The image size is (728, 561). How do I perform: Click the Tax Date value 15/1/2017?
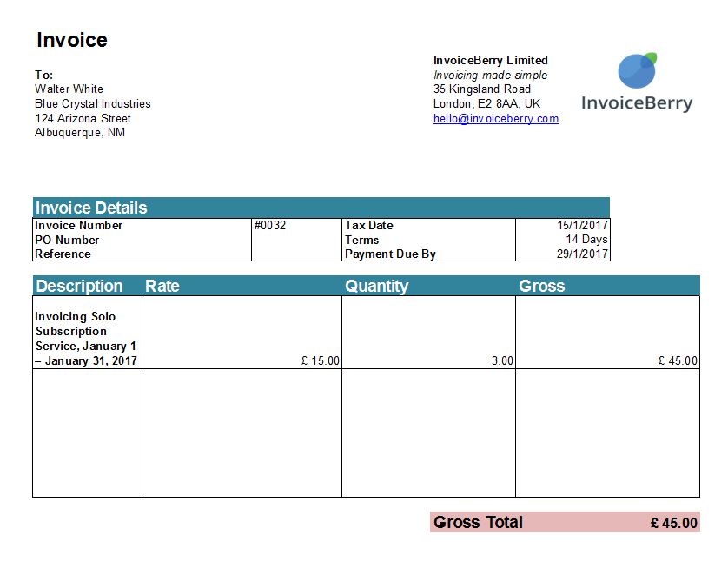(x=582, y=226)
